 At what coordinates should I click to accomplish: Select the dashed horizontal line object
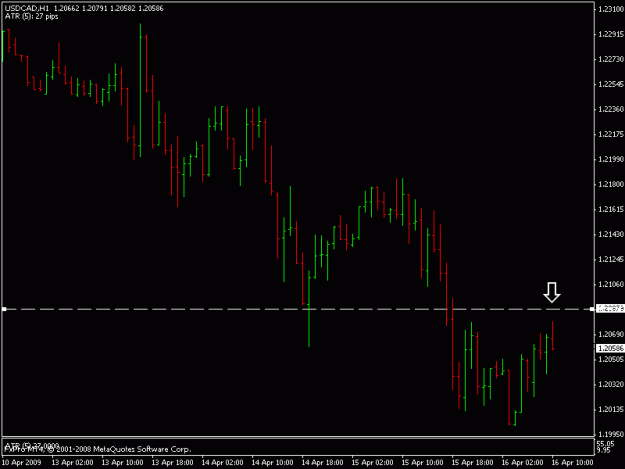coord(297,309)
